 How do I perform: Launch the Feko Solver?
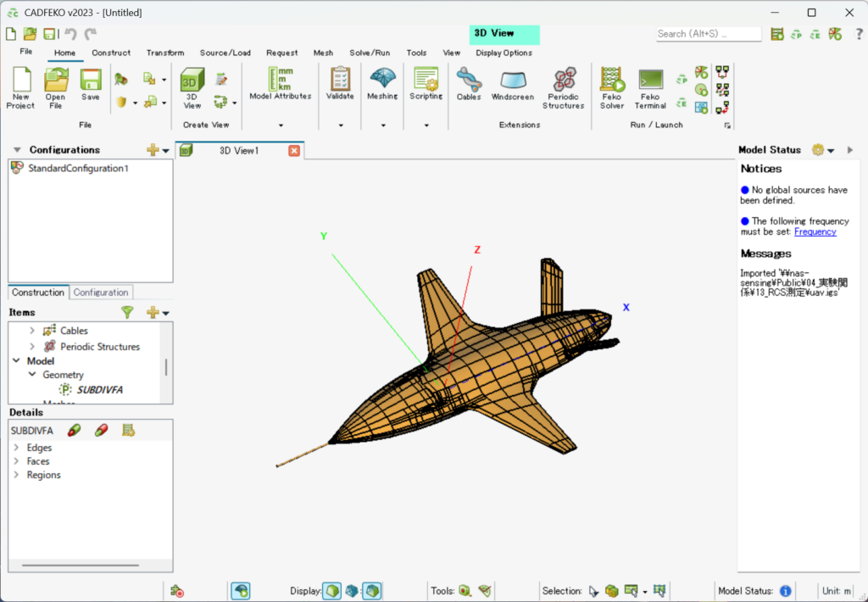(x=612, y=88)
